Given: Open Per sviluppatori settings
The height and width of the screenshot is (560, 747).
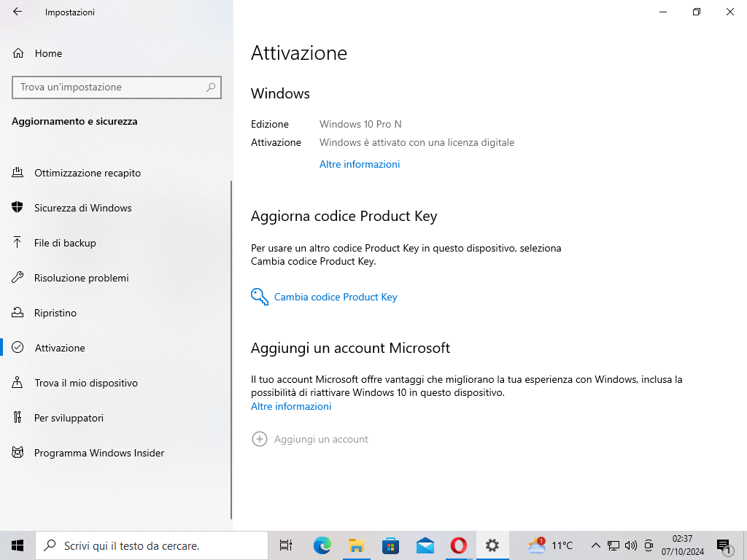Looking at the screenshot, I should (69, 418).
